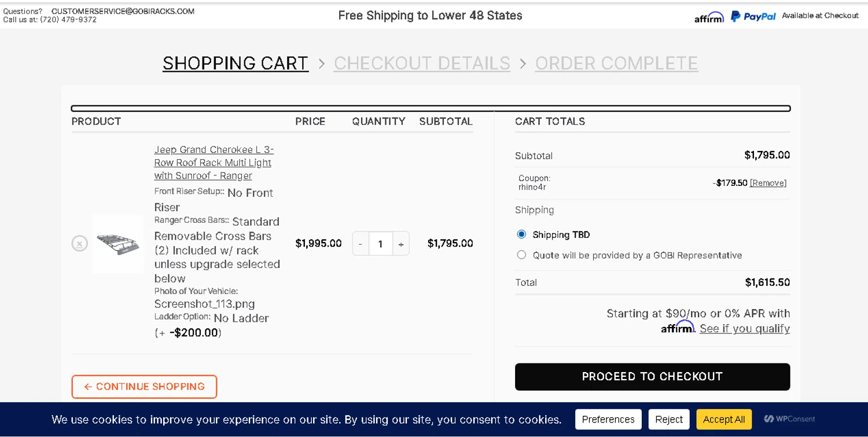
Task: Click the Free Shipping to Lower 48 States banner
Action: [430, 16]
